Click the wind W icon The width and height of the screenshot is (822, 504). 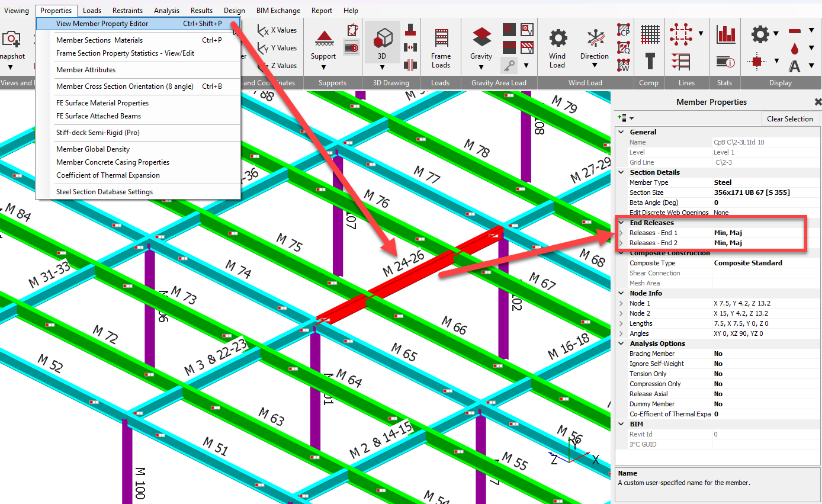pyautogui.click(x=624, y=64)
